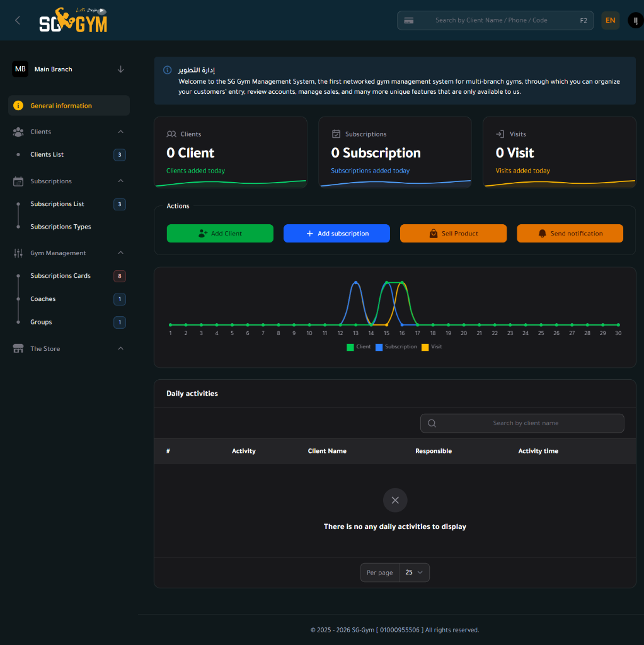Image resolution: width=644 pixels, height=645 pixels.
Task: Click the chart data point at day 15
Action: 386,283
